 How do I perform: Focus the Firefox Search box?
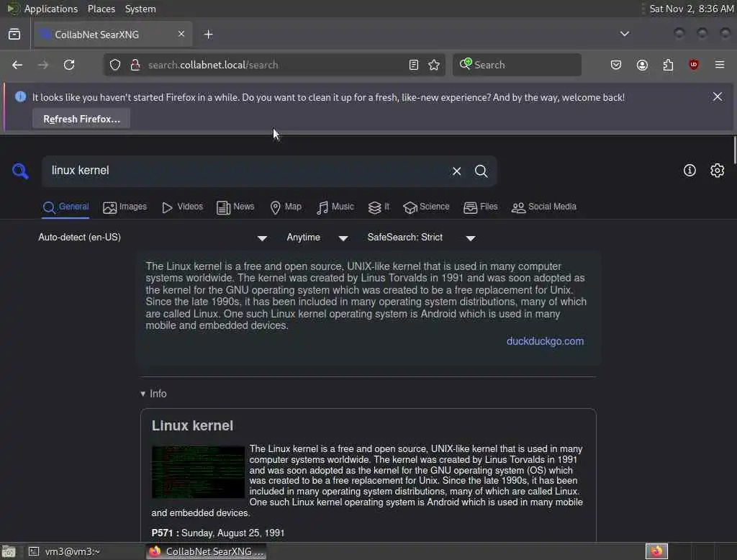pyautogui.click(x=517, y=65)
